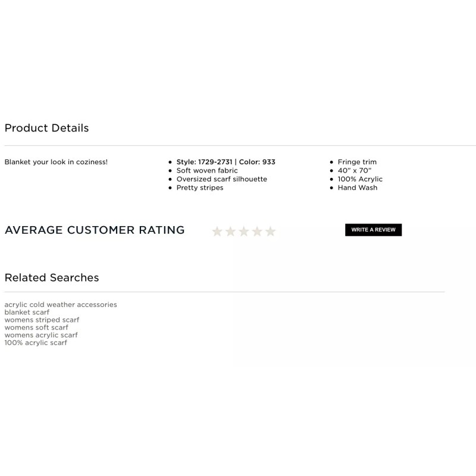476x476 pixels.
Task: Click the 'Fringe trim' detail bullet
Action: (x=357, y=162)
